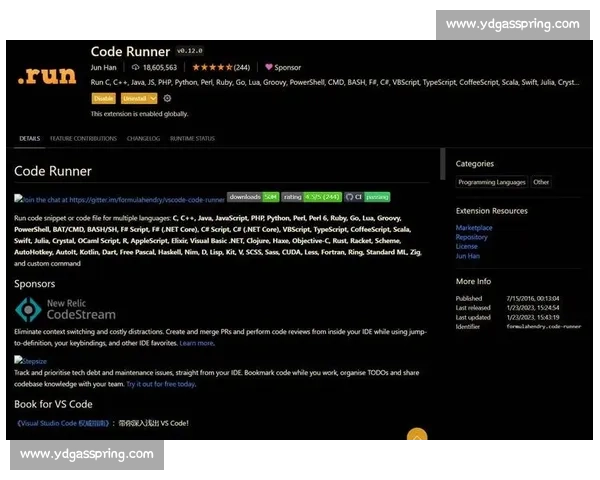Open the extension settings gear icon
This screenshot has height=480, width=600.
[x=167, y=98]
